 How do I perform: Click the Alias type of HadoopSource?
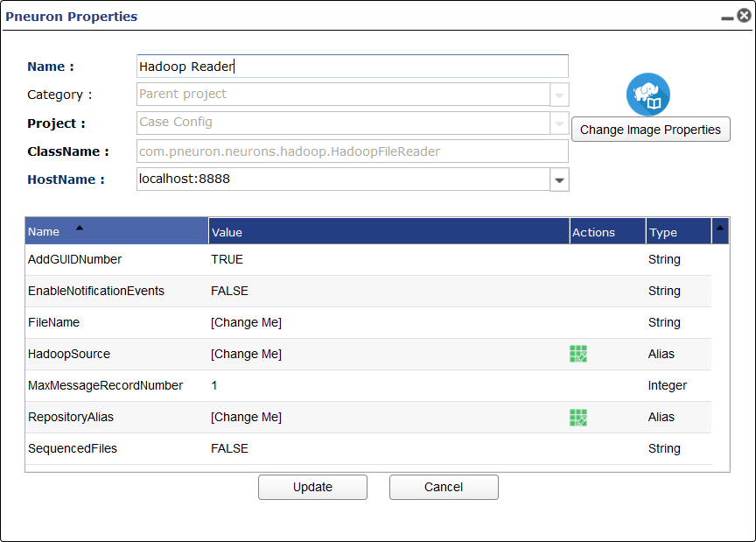point(661,354)
